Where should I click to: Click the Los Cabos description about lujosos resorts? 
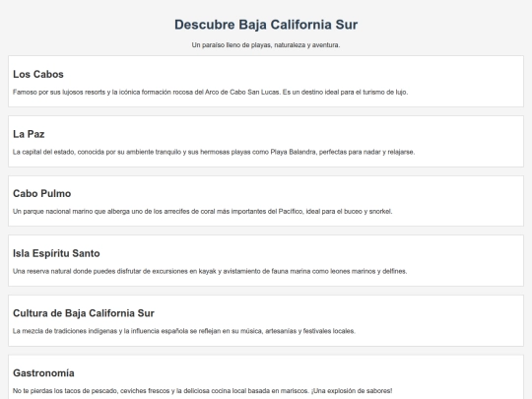(x=211, y=93)
